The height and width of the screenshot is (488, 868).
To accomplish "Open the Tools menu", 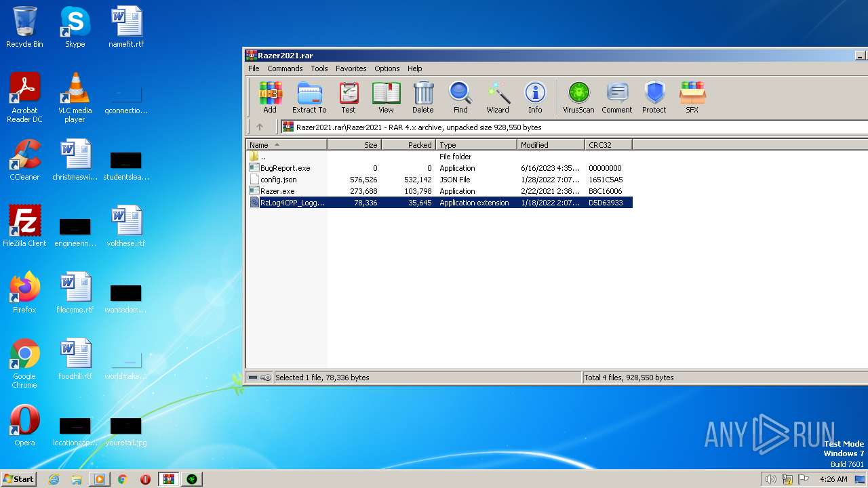I will coord(319,68).
